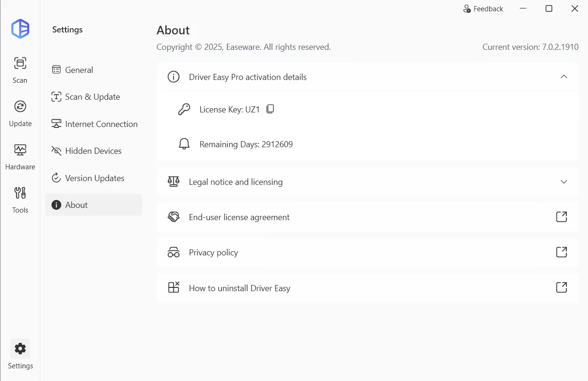Select General settings tab
This screenshot has height=381, width=588.
94,70
